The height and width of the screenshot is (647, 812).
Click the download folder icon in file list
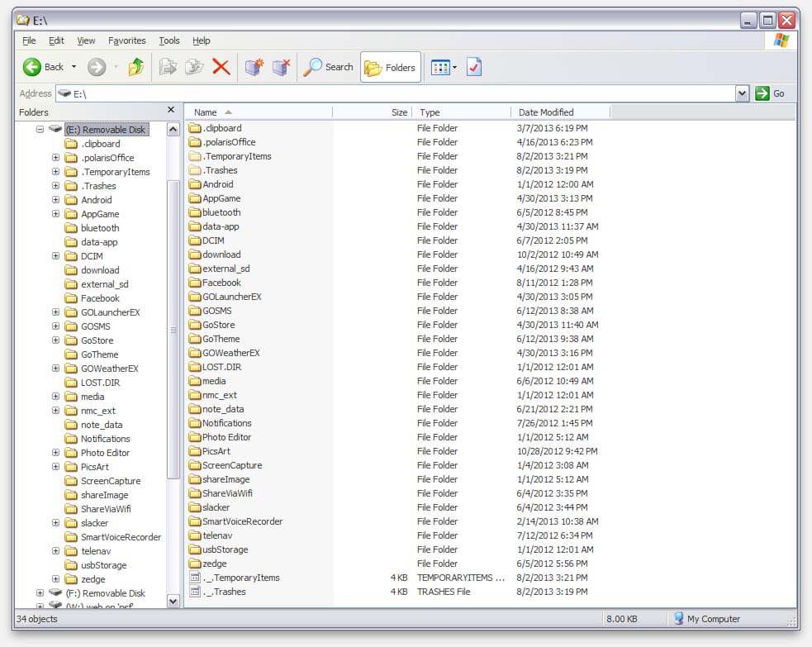[195, 255]
